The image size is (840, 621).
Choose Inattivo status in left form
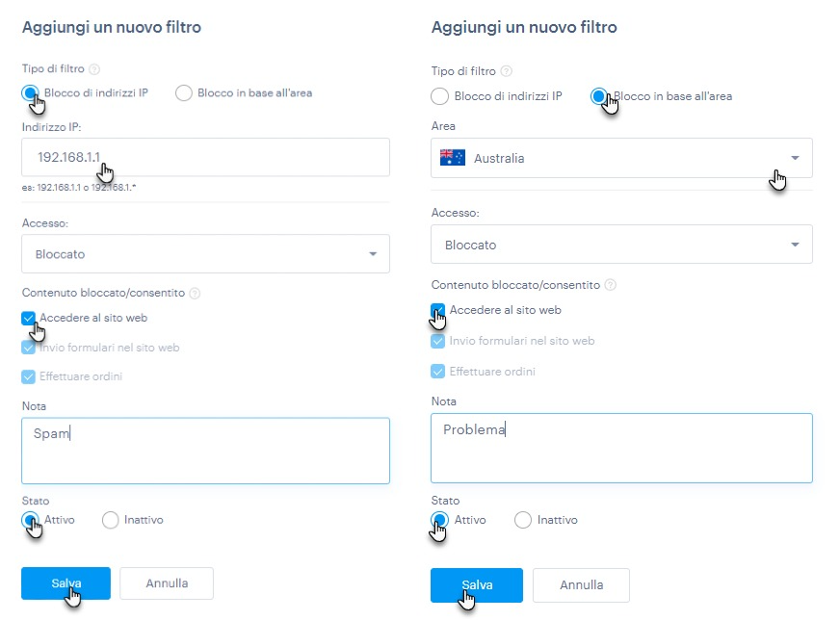tap(111, 520)
